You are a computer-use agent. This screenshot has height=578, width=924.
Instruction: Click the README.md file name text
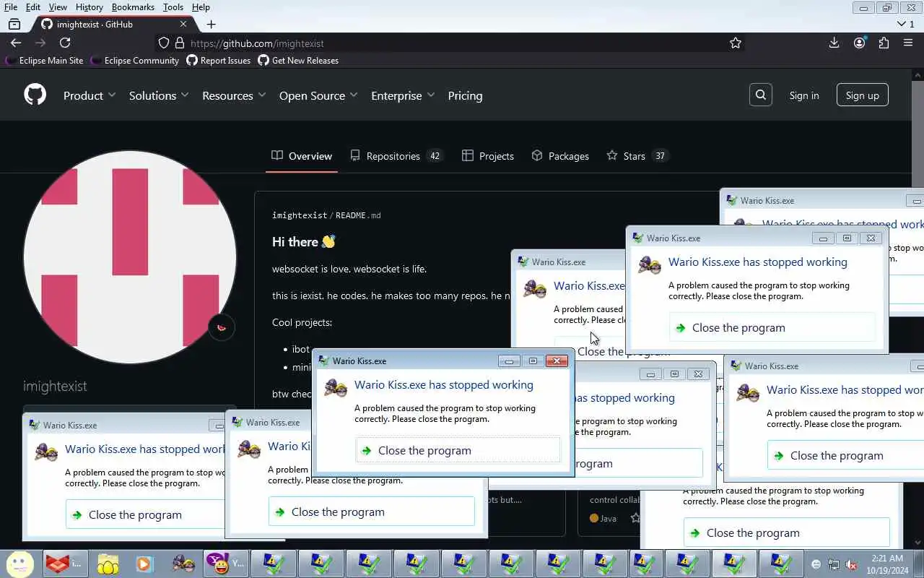pyautogui.click(x=358, y=215)
